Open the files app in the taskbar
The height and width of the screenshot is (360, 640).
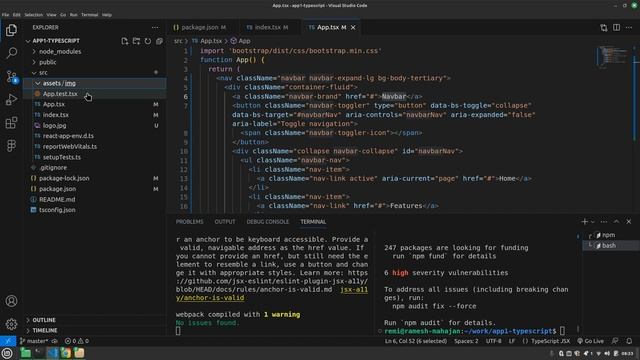coord(26,353)
